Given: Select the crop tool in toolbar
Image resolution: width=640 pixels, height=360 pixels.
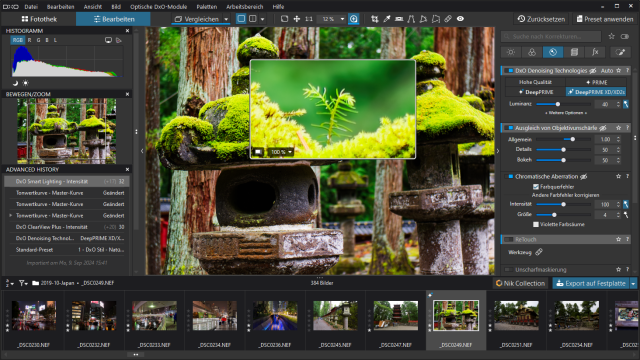Looking at the screenshot, I should pos(374,19).
